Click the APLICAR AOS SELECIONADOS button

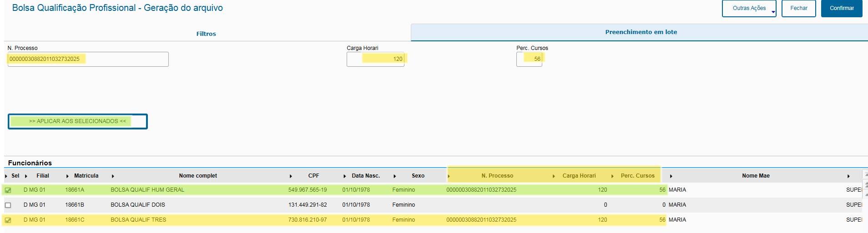click(x=78, y=121)
